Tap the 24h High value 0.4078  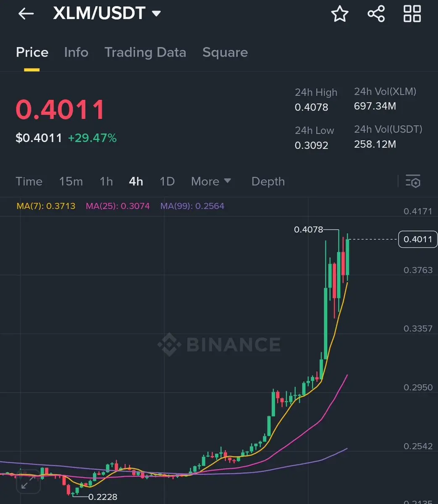click(x=311, y=107)
